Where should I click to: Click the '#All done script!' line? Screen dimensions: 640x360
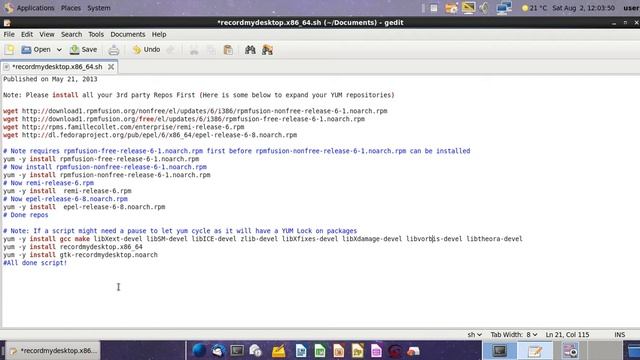click(x=35, y=263)
